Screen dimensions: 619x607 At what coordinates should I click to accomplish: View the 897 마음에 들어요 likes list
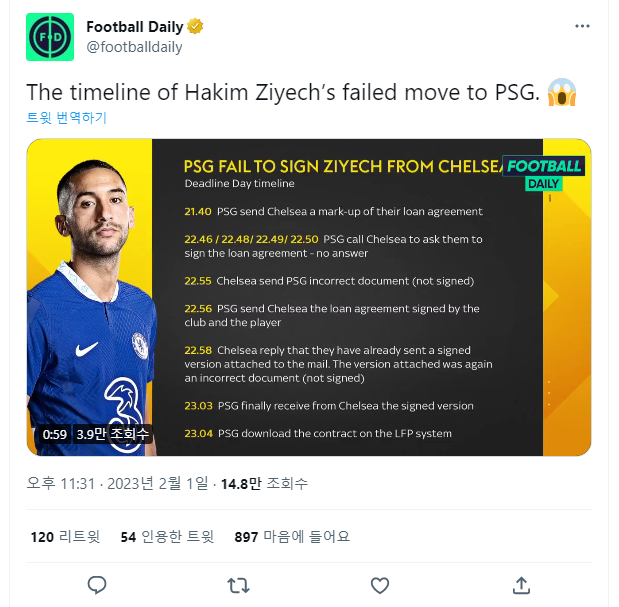(x=292, y=537)
